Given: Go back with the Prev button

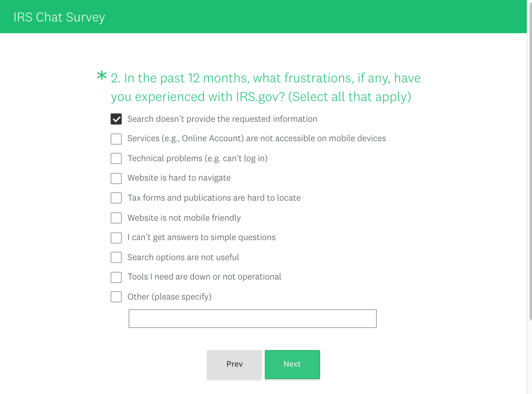Looking at the screenshot, I should 234,364.
